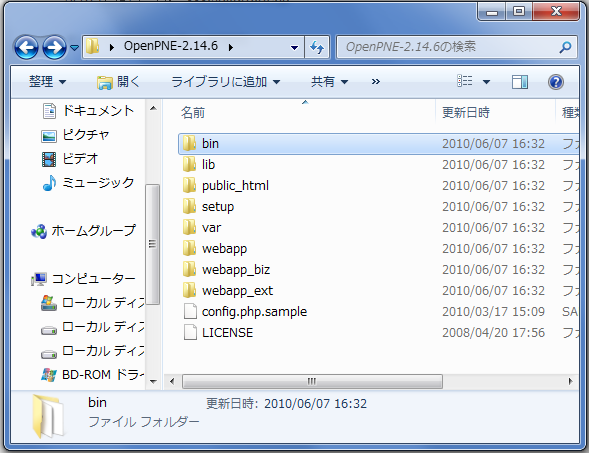Image resolution: width=589 pixels, height=453 pixels.
Task: Open the view options dropdown arrow
Action: click(486, 82)
